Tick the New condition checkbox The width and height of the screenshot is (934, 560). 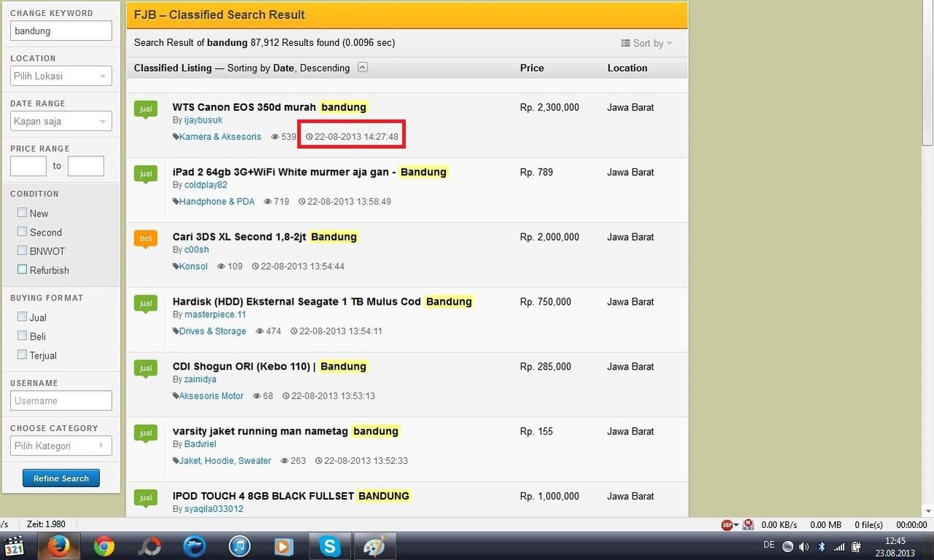(23, 213)
